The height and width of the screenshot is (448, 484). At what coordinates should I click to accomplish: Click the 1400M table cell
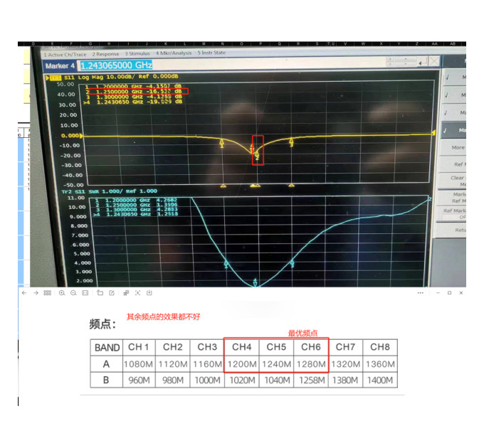(x=380, y=380)
